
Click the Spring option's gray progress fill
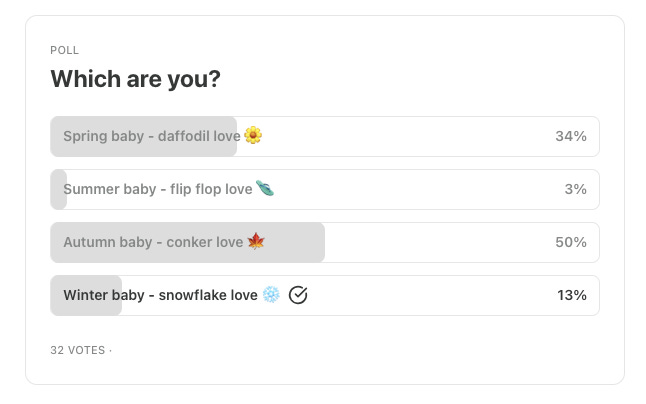coord(144,149)
